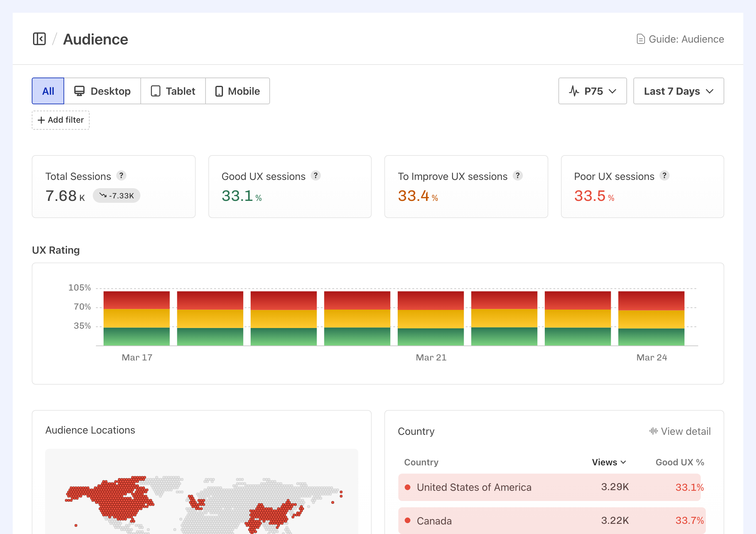Viewport: 756px width, 534px height.
Task: Click the chart icon beside View detail
Action: (653, 431)
